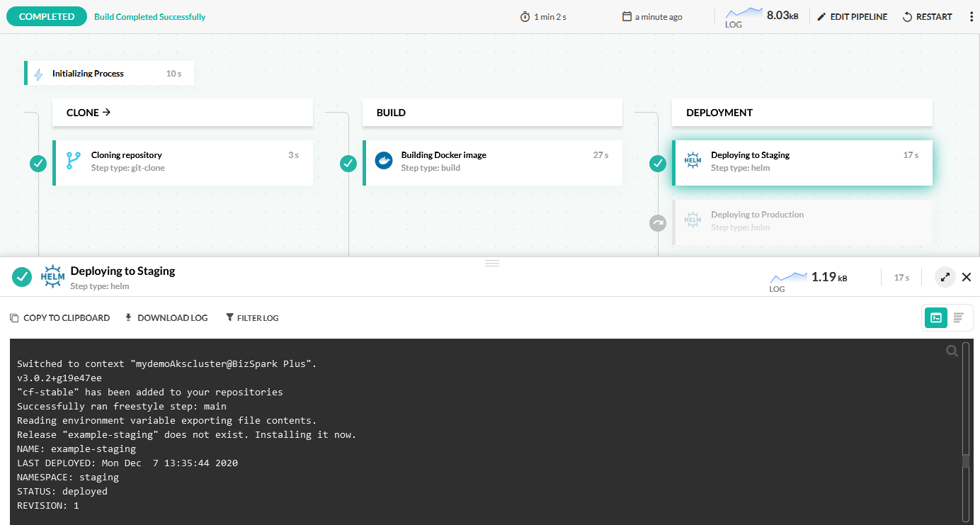Switch to terminal log view mode
Image resolution: width=980 pixels, height=525 pixels.
(936, 317)
